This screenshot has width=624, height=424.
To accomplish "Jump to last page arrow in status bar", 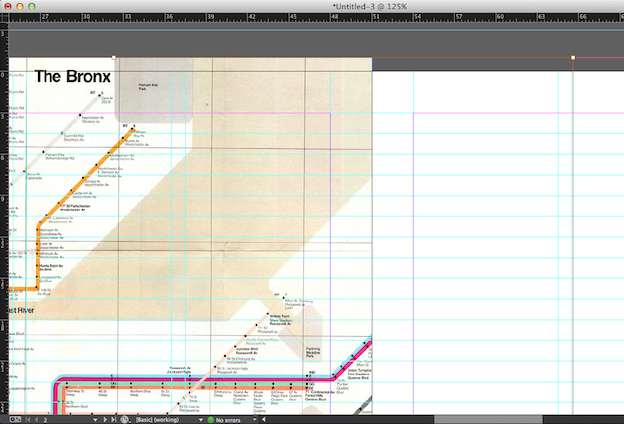I will pos(113,420).
